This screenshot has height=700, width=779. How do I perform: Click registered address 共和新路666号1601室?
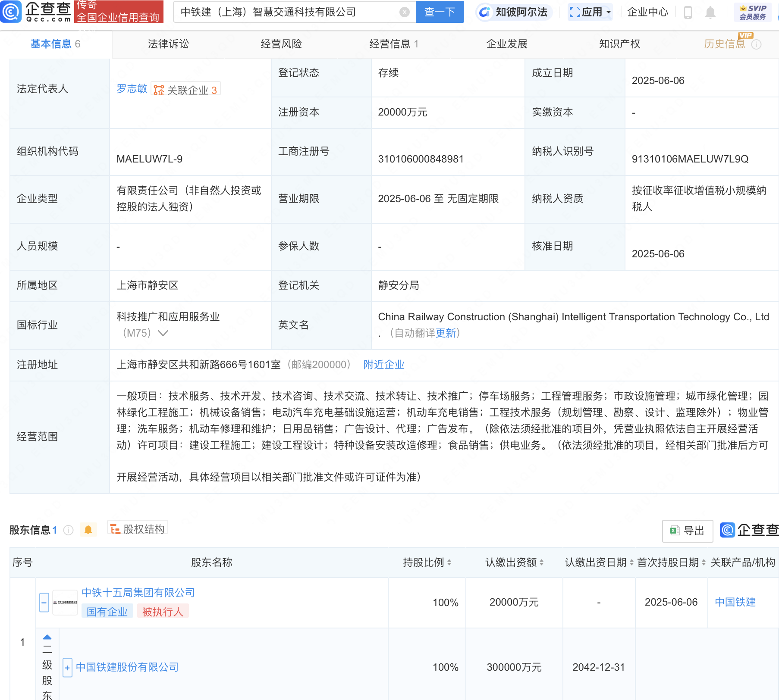pyautogui.click(x=199, y=365)
